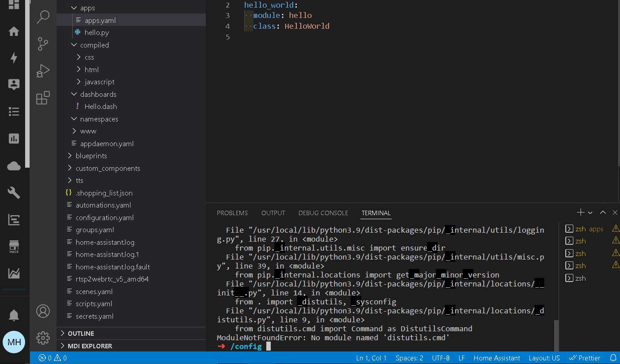Click the Prettier status bar item
620x364 pixels.
coord(585,358)
